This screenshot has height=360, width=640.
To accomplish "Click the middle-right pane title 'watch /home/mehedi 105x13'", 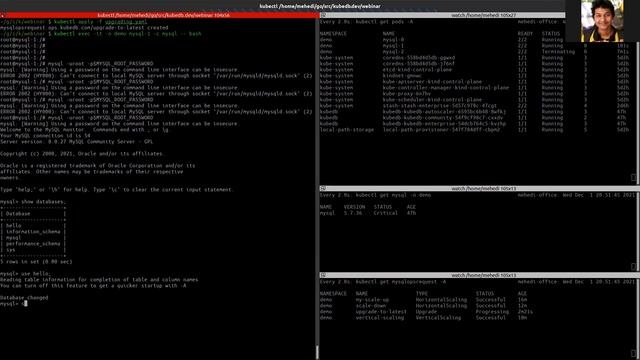I will tap(483, 189).
